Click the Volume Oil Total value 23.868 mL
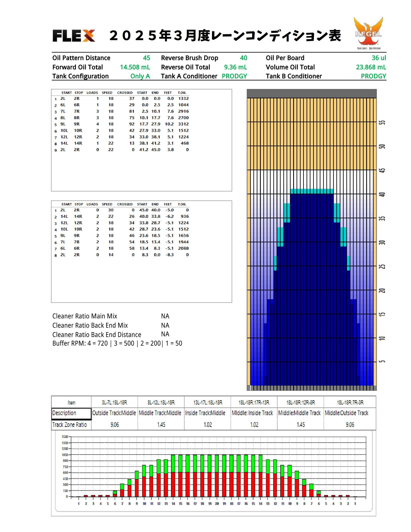This screenshot has height=532, width=411. (x=371, y=67)
